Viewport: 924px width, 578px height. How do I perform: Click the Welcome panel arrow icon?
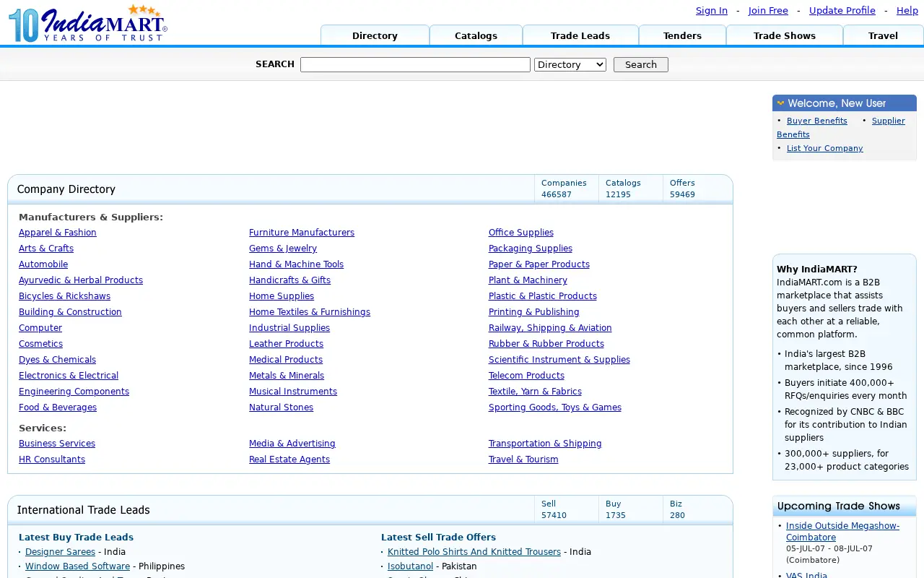coord(780,103)
